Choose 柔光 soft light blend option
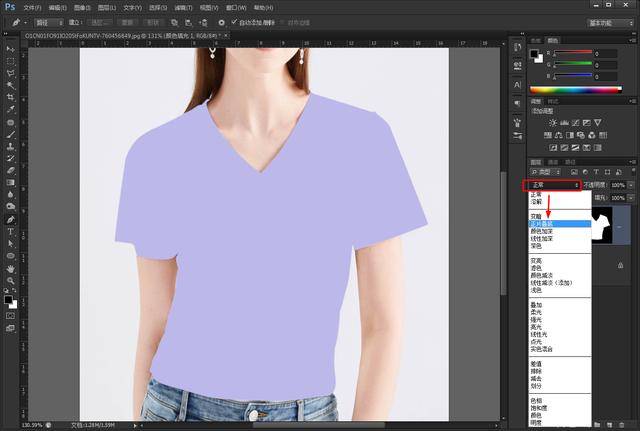640x431 pixels. point(536,312)
